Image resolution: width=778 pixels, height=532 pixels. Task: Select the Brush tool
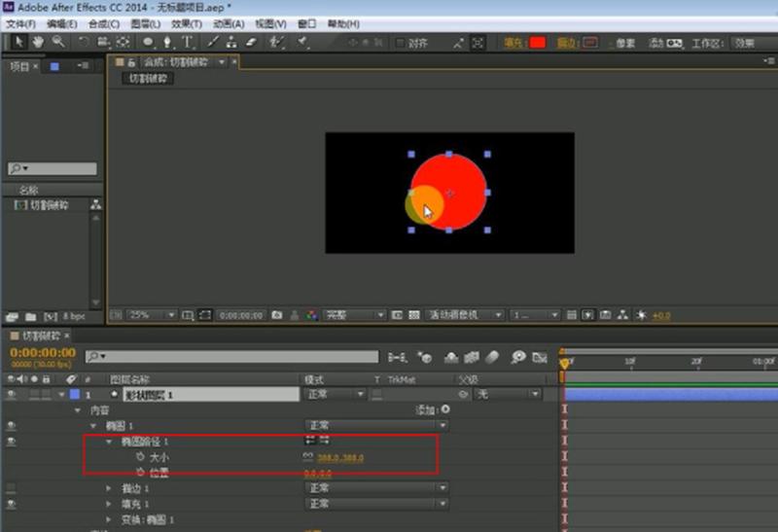pos(213,42)
